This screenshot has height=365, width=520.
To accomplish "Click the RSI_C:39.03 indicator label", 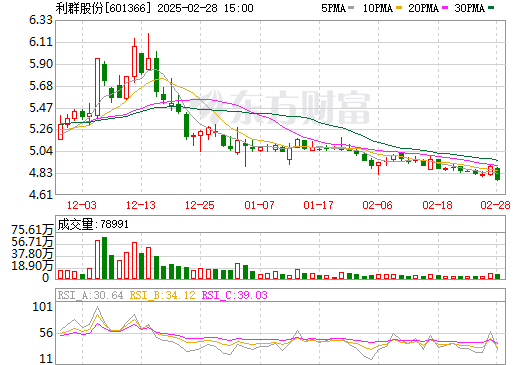I will 235,295.
